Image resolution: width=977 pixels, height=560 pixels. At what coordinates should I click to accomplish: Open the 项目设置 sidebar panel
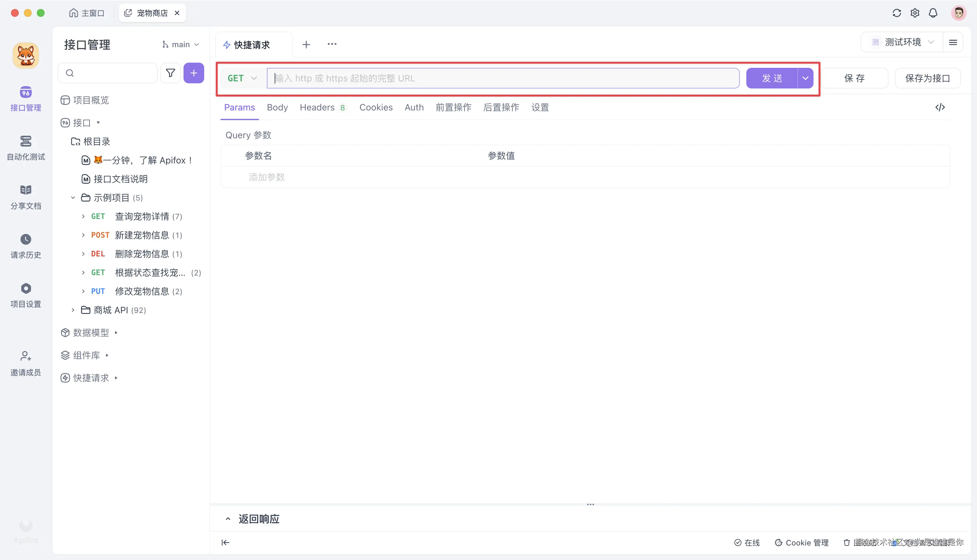pyautogui.click(x=26, y=295)
